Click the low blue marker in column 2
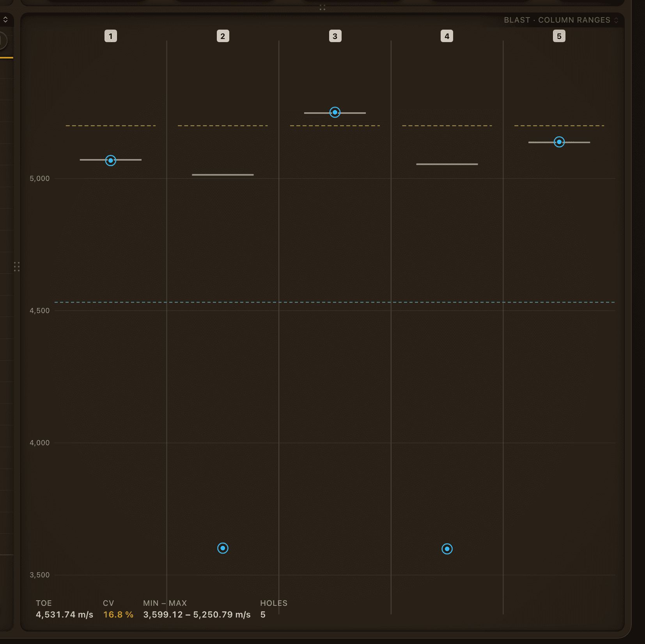This screenshot has width=645, height=644. point(223,548)
